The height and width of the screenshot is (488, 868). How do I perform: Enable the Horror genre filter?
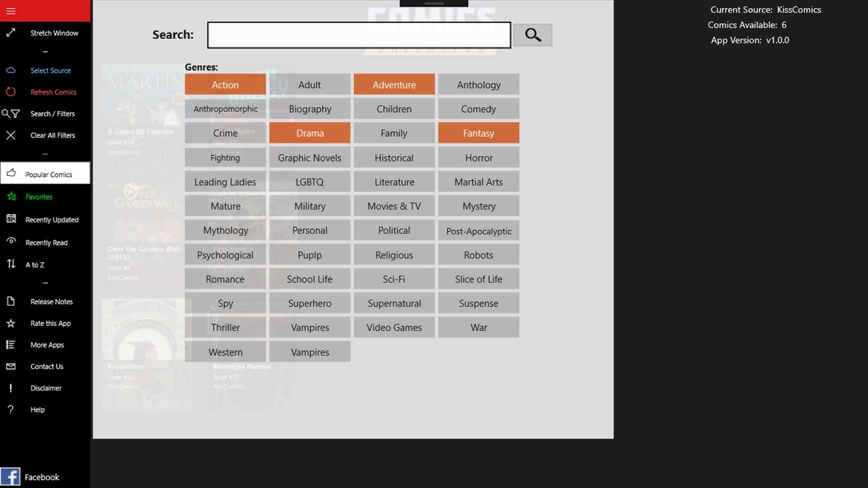479,157
